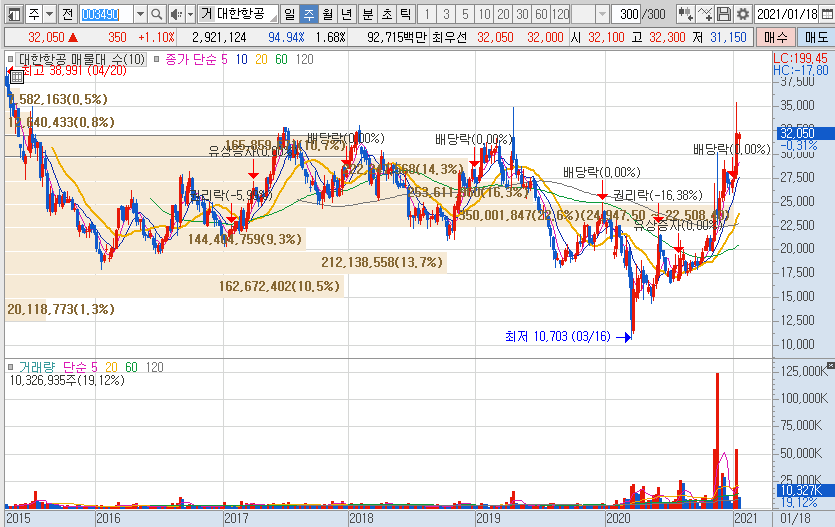Save chart with the floppy disk icon
The height and width of the screenshot is (527, 835).
724,14
